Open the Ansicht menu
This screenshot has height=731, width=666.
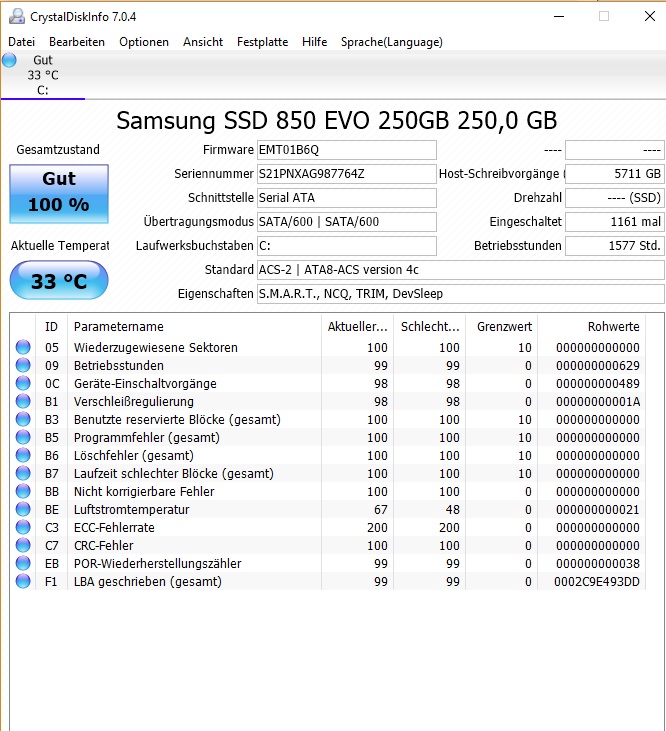[x=203, y=42]
